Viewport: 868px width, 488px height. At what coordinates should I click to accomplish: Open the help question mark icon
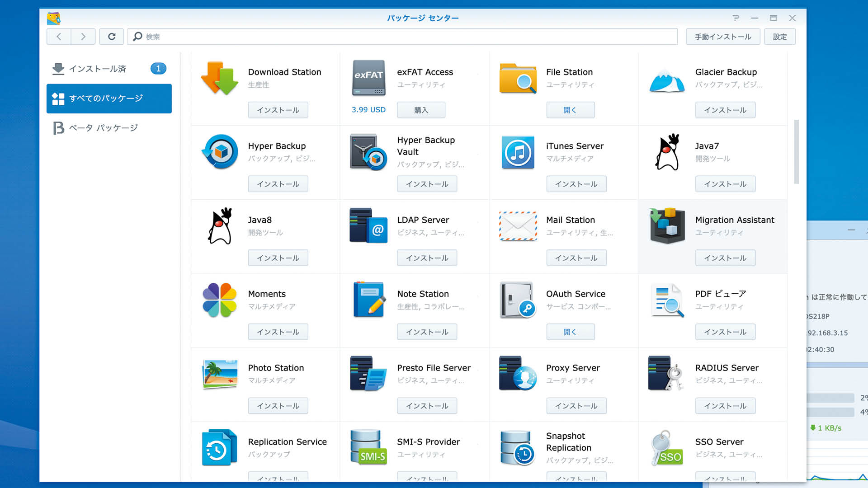[736, 18]
